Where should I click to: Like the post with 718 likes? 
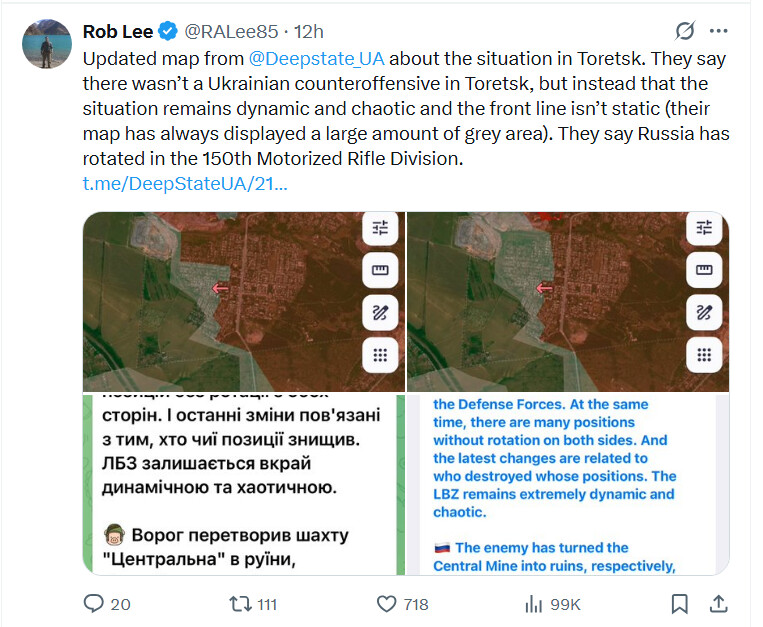388,604
